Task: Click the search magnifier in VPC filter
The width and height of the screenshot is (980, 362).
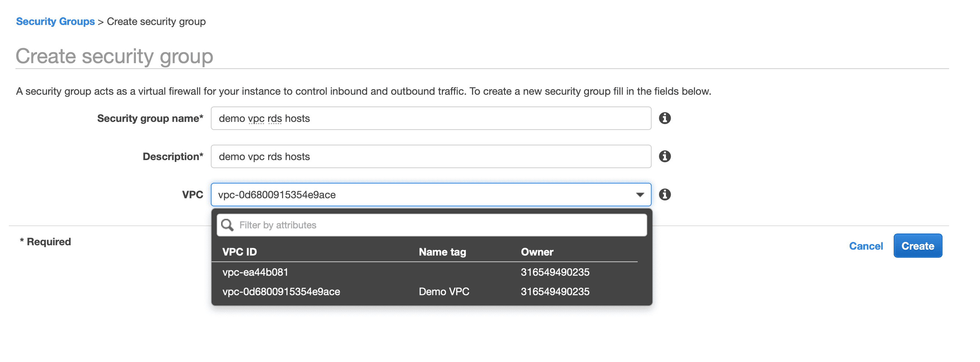Action: pyautogui.click(x=227, y=225)
